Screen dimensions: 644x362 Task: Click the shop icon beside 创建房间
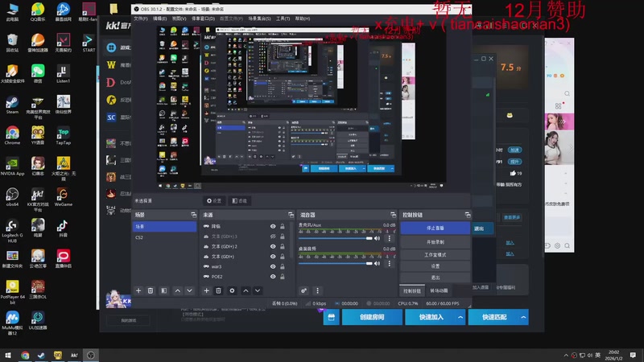331,317
